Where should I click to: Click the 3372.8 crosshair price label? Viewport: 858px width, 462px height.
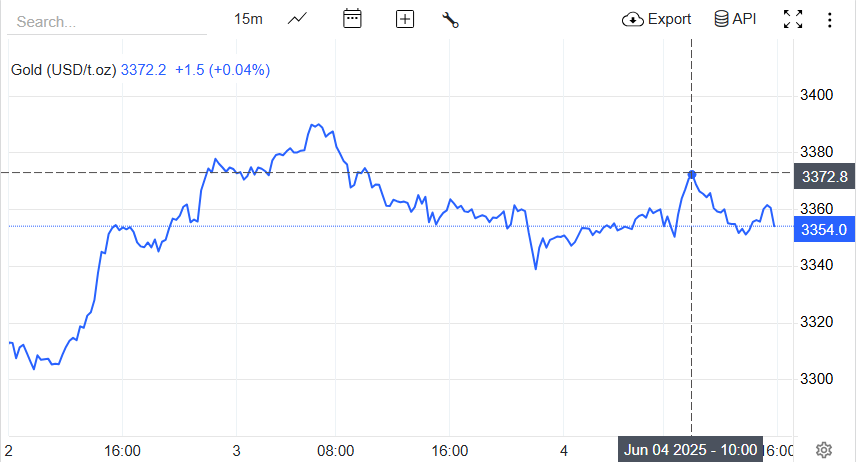pos(824,177)
